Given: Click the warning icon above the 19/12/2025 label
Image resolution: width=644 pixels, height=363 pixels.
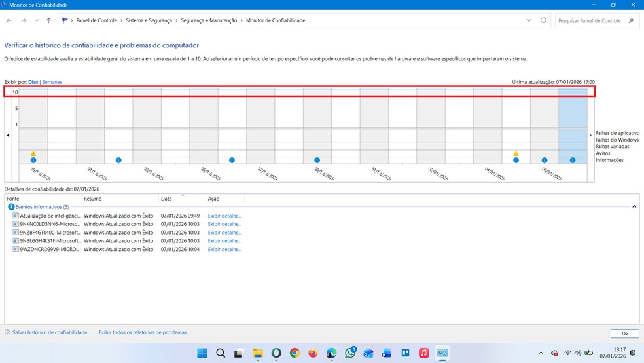Looking at the screenshot, I should pyautogui.click(x=33, y=153).
